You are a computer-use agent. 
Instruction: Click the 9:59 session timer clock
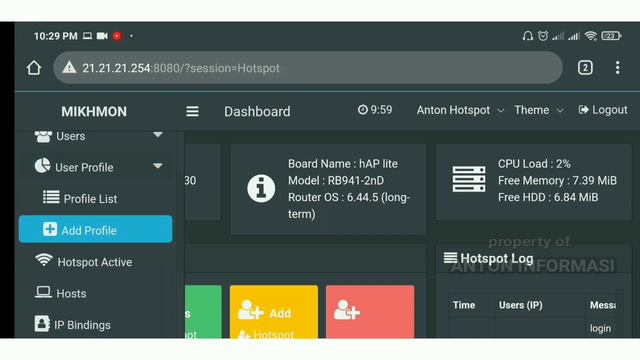(375, 110)
